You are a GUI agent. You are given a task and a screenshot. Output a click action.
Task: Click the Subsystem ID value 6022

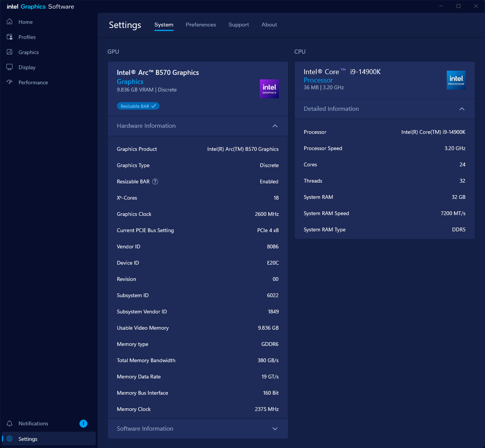[273, 295]
